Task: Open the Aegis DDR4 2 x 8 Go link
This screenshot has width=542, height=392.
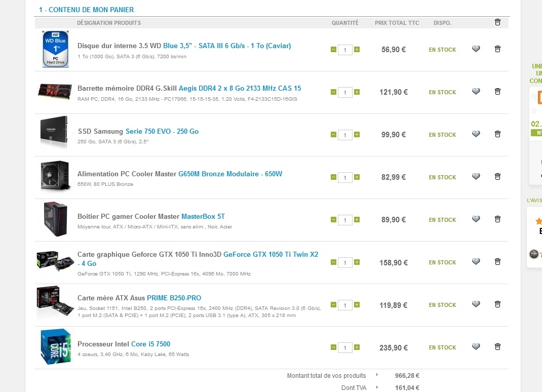Action: [240, 88]
